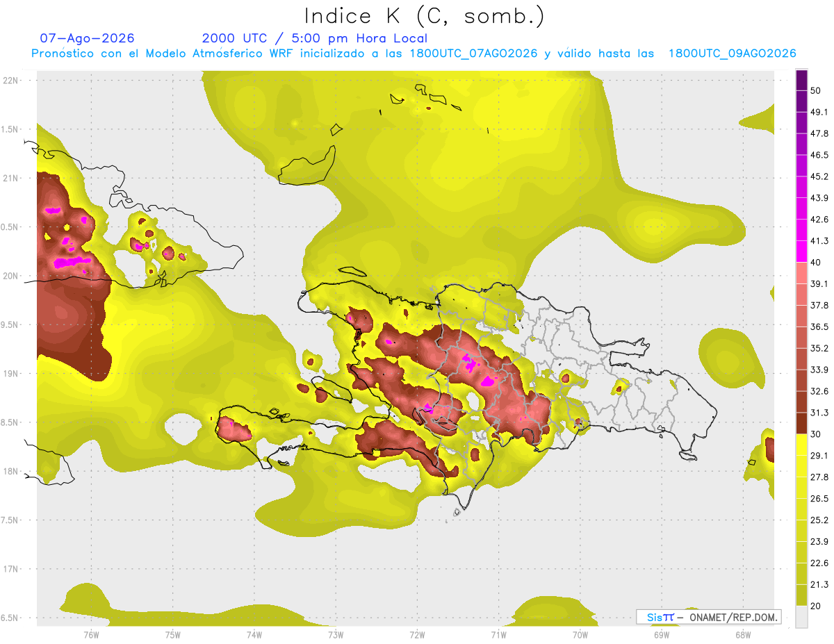Click the colorbar value '22.6'
The image size is (834, 644).
pos(819,563)
